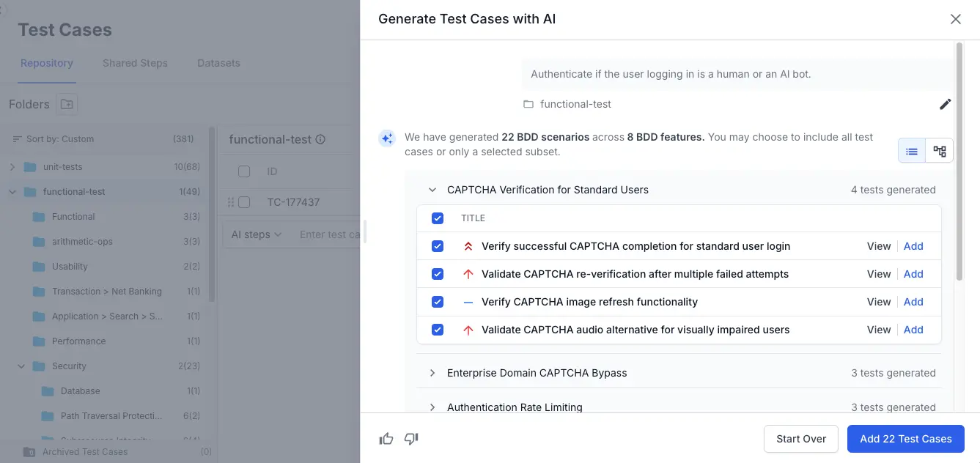
Task: Open the AI steps dropdown
Action: (256, 234)
